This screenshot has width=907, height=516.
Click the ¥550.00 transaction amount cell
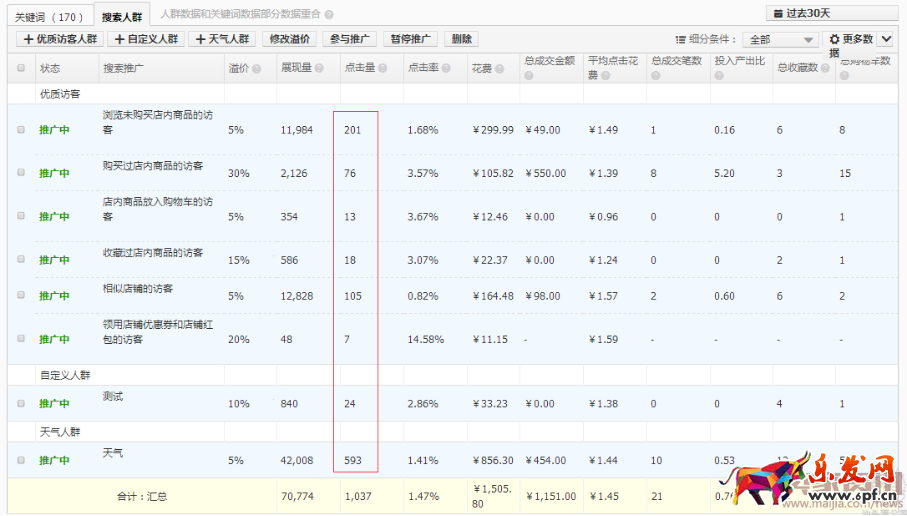click(545, 173)
